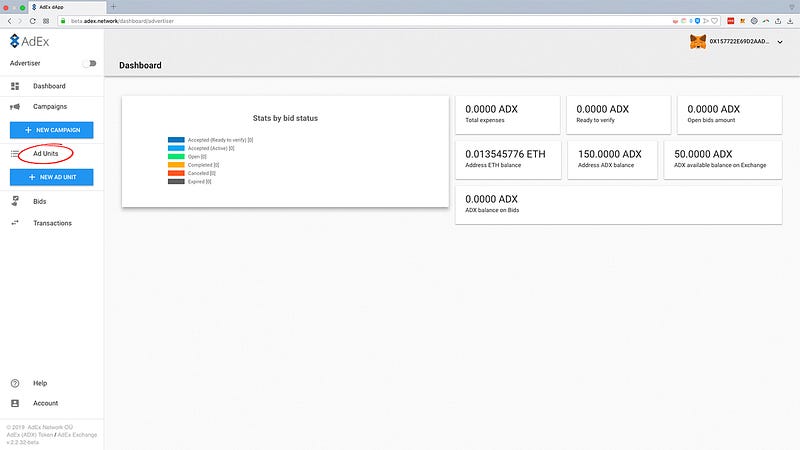Select the Ready to verify card
Image resolution: width=800 pixels, height=450 pixels.
tap(618, 115)
